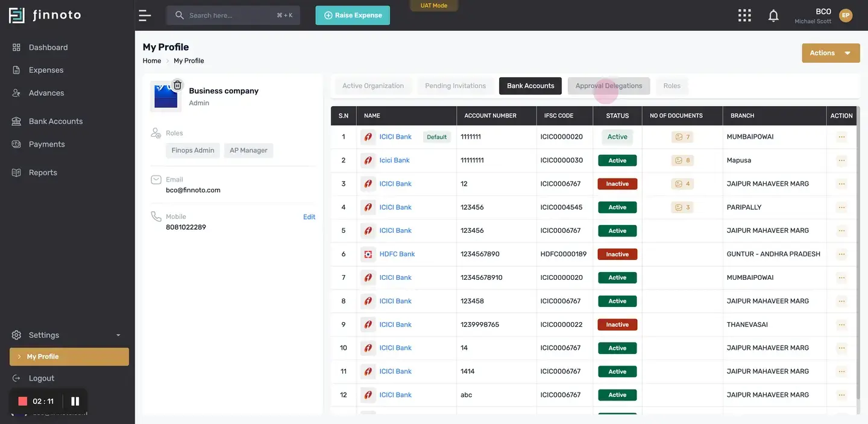Image resolution: width=868 pixels, height=424 pixels.
Task: Click the hamburger menu icon
Action: [x=145, y=16]
